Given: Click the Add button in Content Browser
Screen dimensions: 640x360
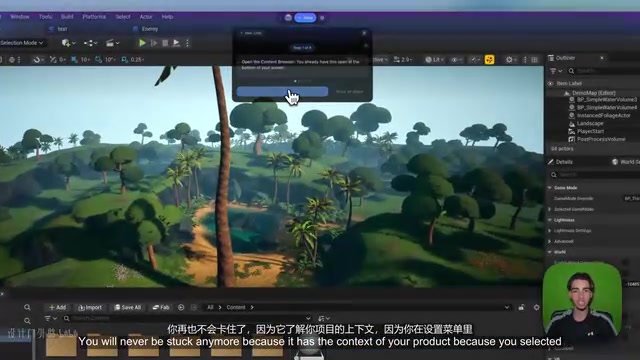Looking at the screenshot, I should pyautogui.click(x=57, y=307).
